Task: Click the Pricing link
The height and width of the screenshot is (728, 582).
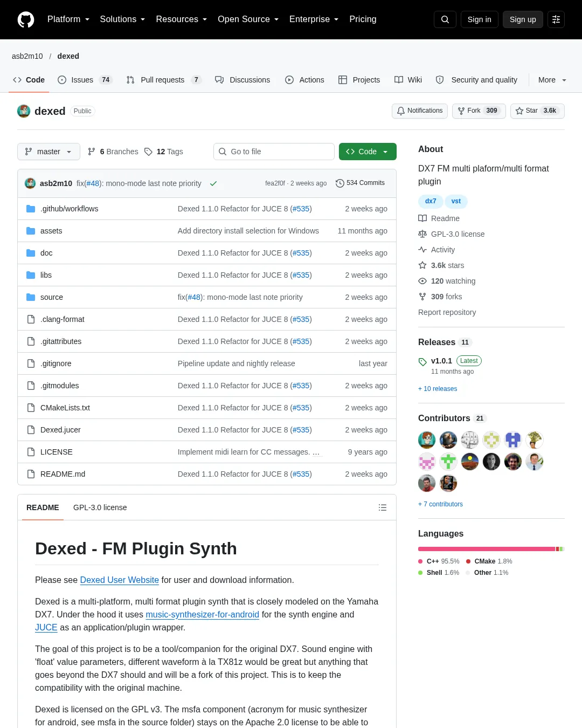Action: pyautogui.click(x=363, y=19)
